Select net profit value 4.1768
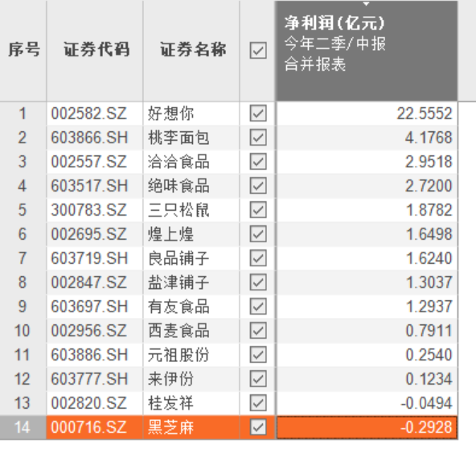 429,138
